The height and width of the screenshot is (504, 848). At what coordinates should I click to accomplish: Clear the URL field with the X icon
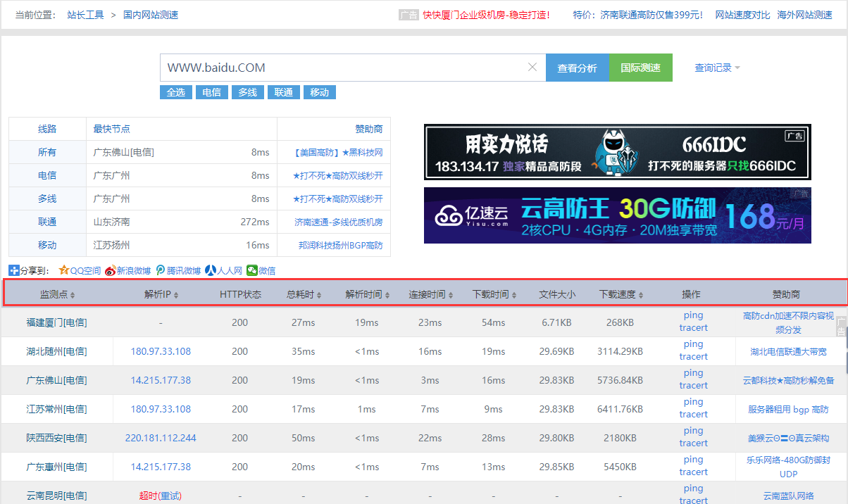532,68
